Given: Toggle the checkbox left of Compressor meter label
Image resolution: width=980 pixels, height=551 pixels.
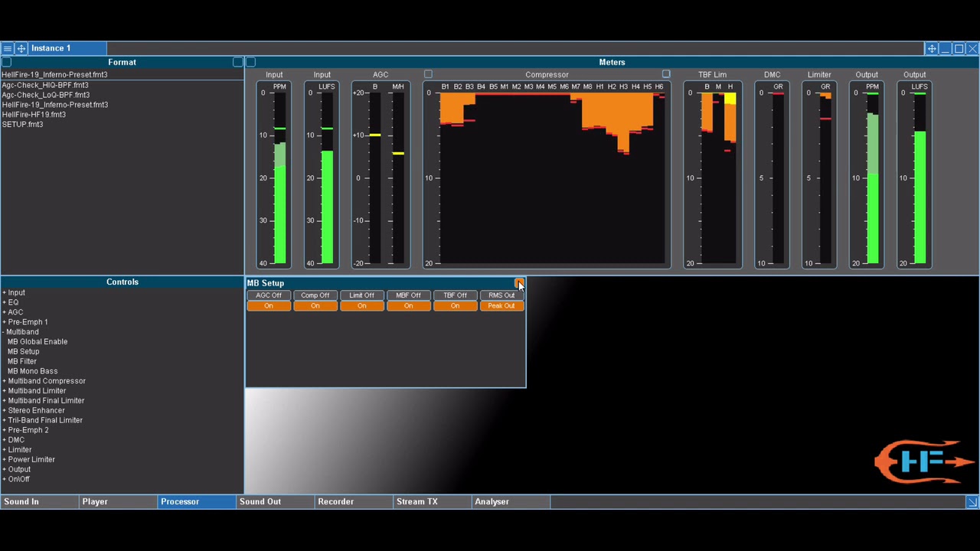Looking at the screenshot, I should 428,74.
